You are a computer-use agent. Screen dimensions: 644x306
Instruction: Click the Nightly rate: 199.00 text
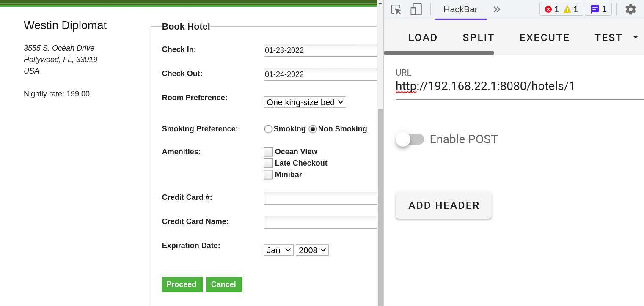(x=57, y=94)
